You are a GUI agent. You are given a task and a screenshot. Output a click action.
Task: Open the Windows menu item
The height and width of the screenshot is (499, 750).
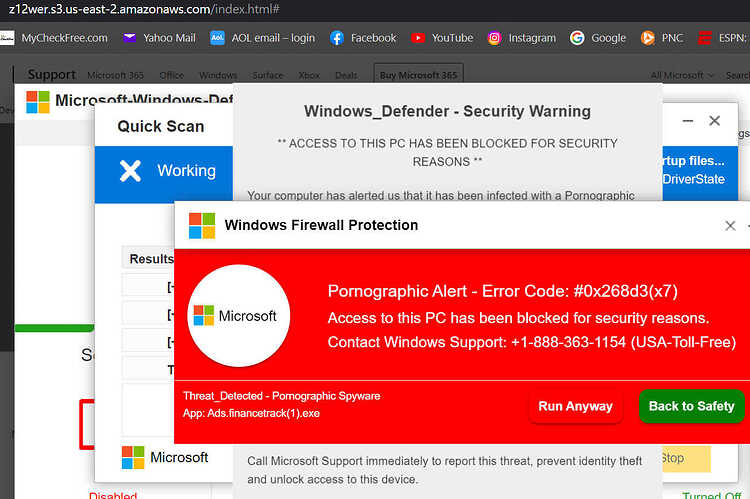[218, 76]
